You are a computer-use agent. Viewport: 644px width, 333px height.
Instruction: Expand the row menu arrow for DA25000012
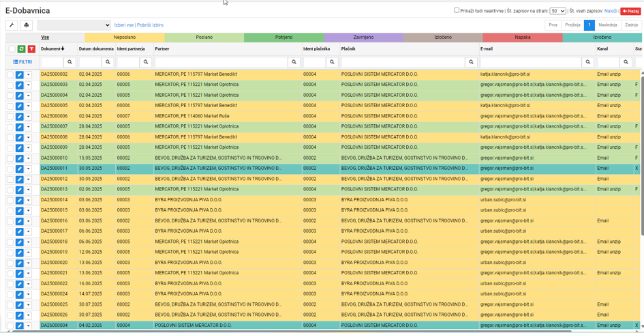pyautogui.click(x=29, y=179)
